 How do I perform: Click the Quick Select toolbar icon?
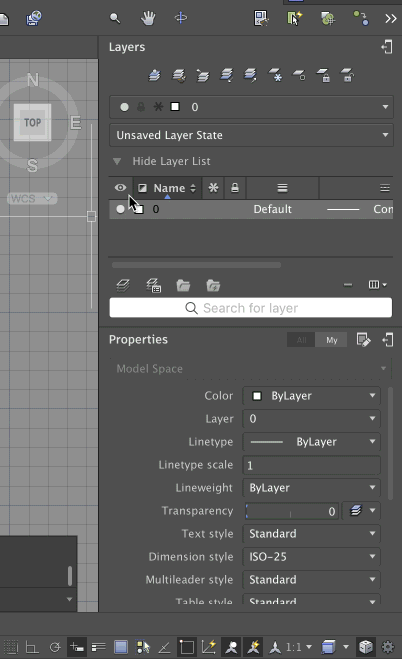[x=261, y=18]
